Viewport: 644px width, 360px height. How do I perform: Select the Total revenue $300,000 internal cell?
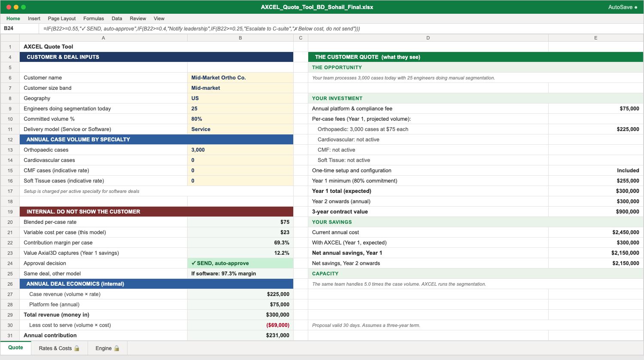pyautogui.click(x=240, y=315)
